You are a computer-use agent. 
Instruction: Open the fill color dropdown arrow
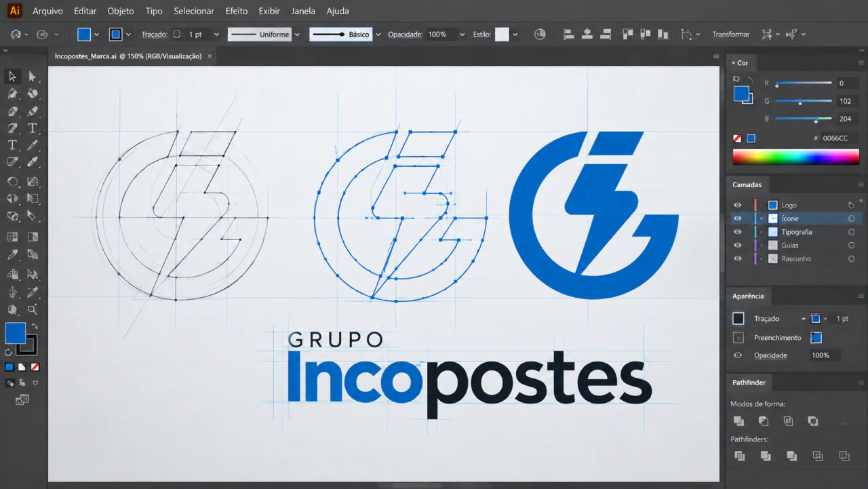point(97,35)
